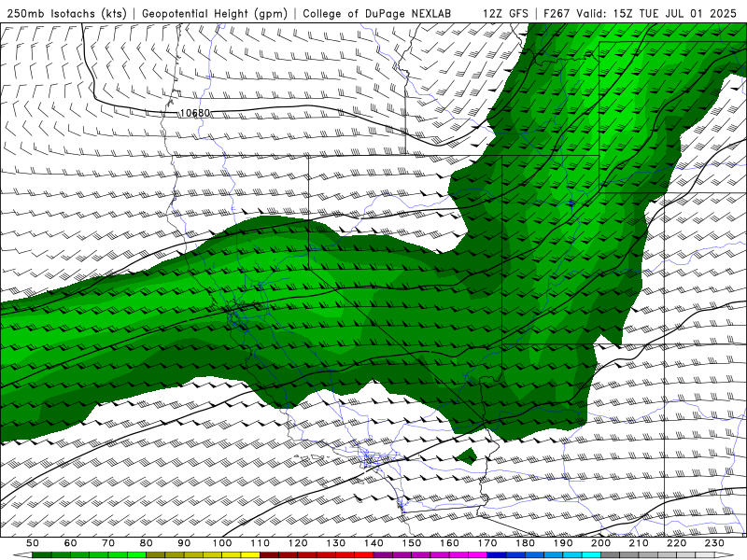Viewport: 747px width, 560px height.
Task: Click the 50 value on the color scale
Action: (x=33, y=543)
